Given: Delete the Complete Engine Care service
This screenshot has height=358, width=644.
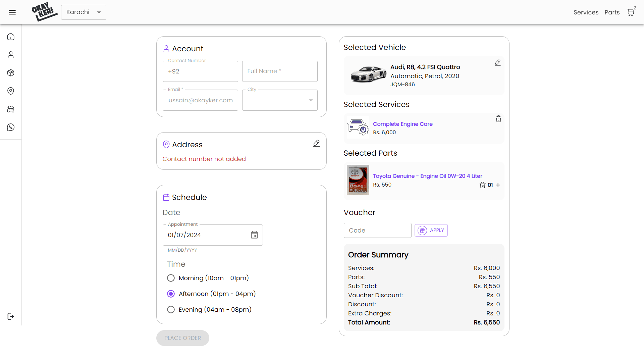Looking at the screenshot, I should [x=498, y=119].
